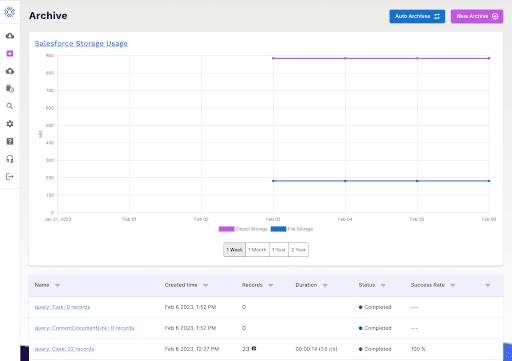Viewport: 512px width, 361px height.
Task: Click the New Archive button
Action: (477, 16)
